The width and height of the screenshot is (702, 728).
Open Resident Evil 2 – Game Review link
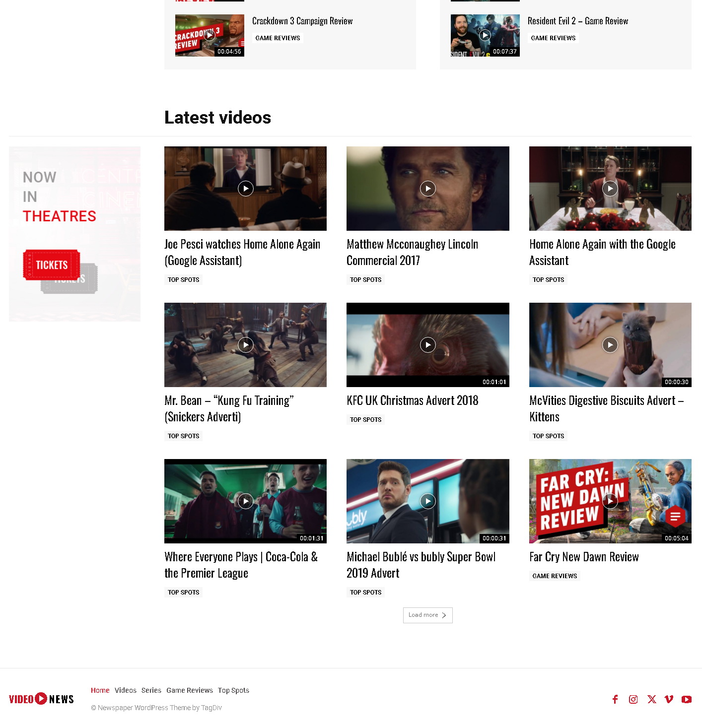(x=577, y=21)
